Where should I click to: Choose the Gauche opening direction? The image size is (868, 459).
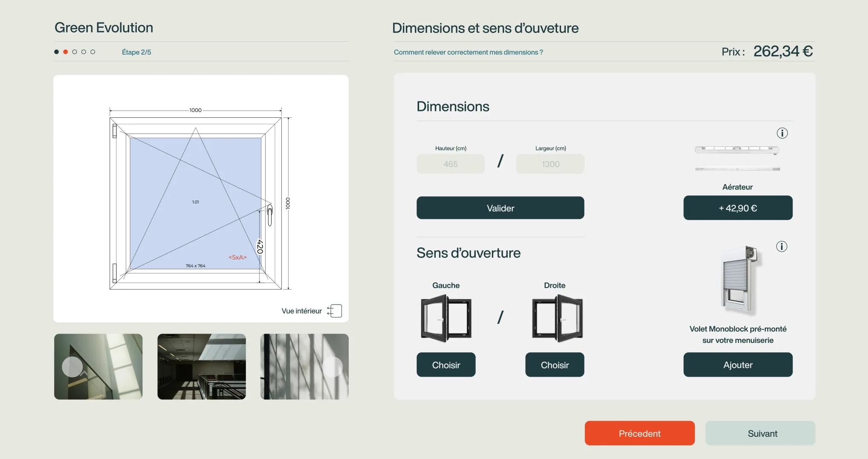[446, 365]
